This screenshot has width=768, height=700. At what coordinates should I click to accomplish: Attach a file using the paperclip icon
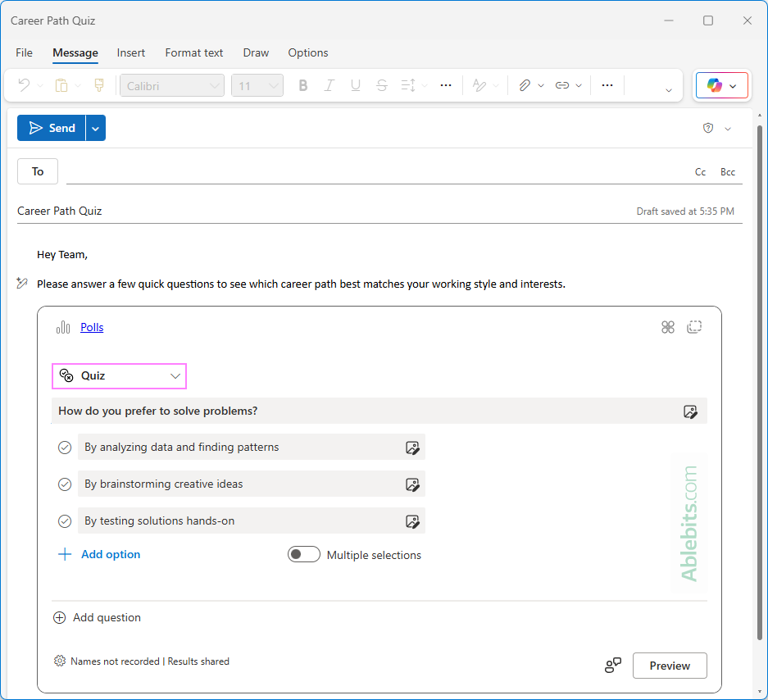[x=525, y=85]
